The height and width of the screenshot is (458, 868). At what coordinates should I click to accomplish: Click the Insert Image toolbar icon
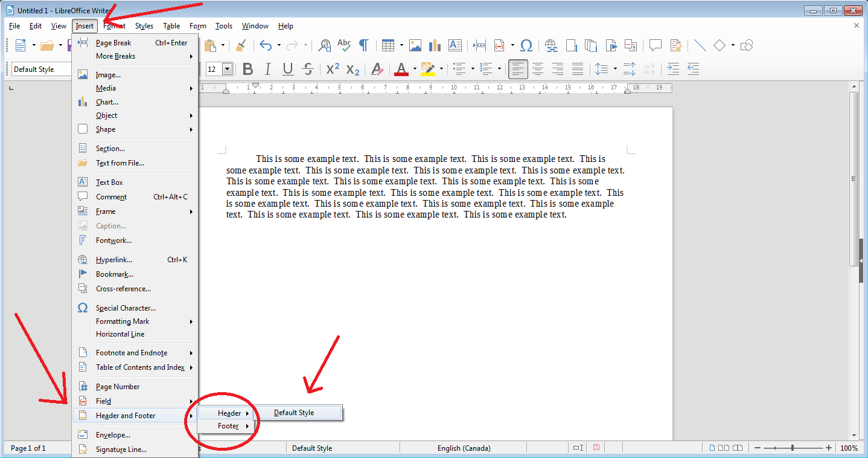[x=415, y=45]
